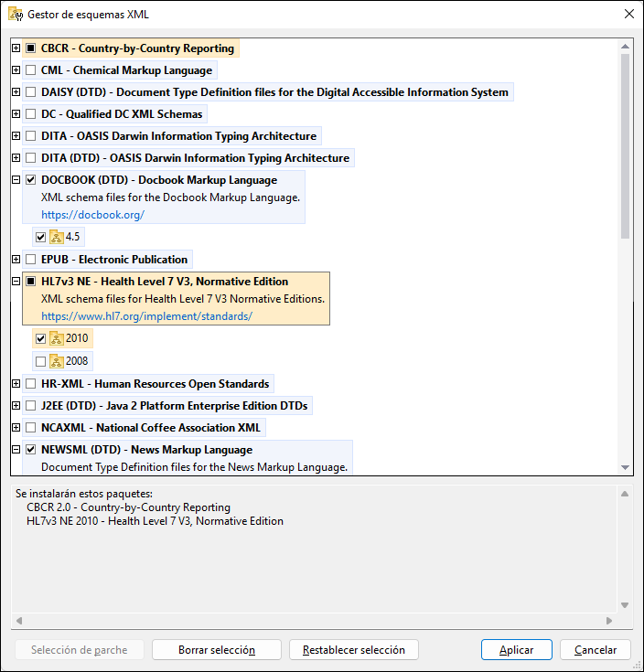Click the 4.5 DocBook schema version icon

pos(56,237)
